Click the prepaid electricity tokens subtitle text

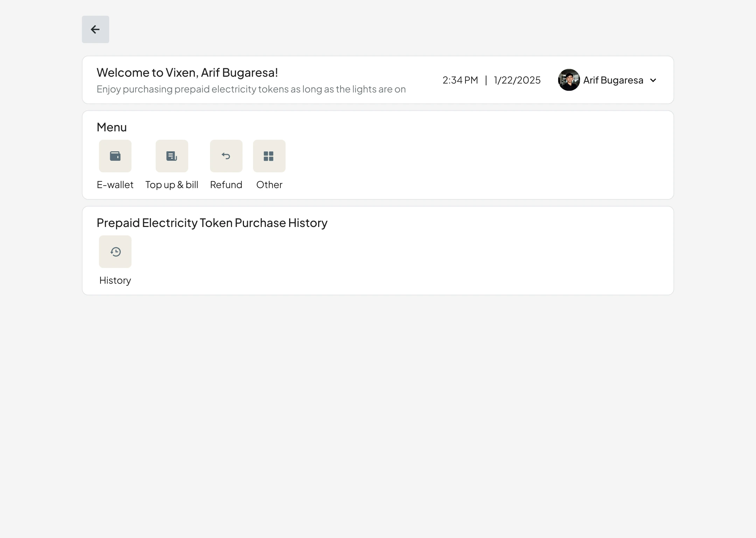coord(251,89)
